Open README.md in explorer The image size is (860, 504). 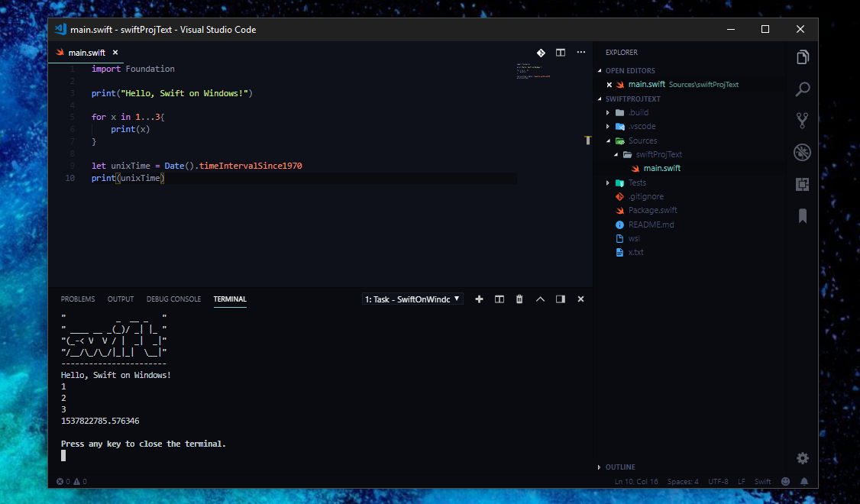(x=651, y=225)
